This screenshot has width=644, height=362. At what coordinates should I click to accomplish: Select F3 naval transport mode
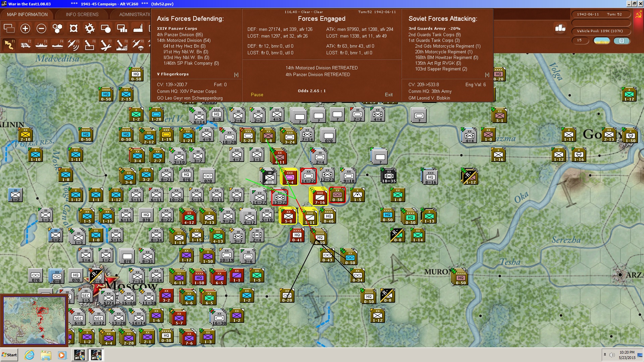(x=41, y=45)
